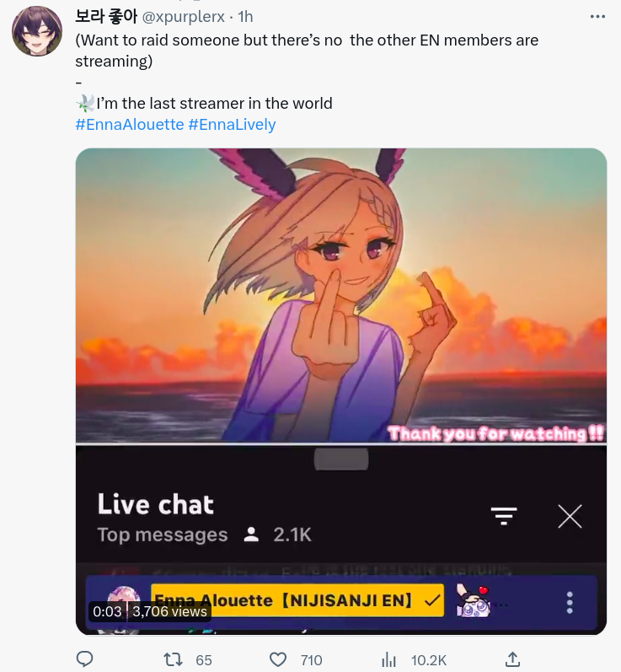This screenshot has height=672, width=621.
Task: Open chat message three-dot vertical menu
Action: tap(570, 603)
